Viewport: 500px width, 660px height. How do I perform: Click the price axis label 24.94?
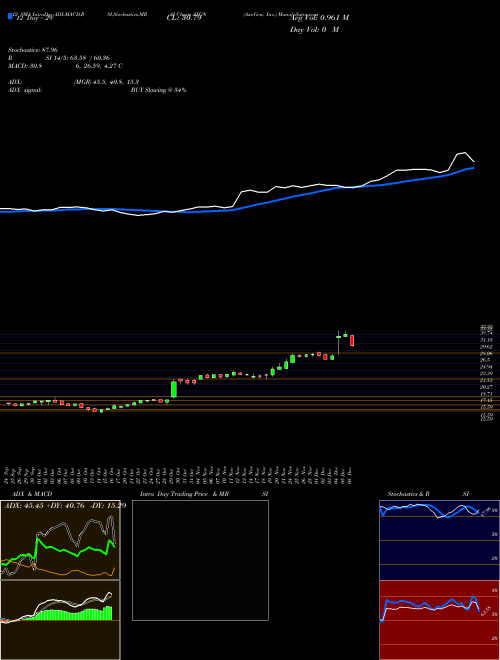pos(487,367)
